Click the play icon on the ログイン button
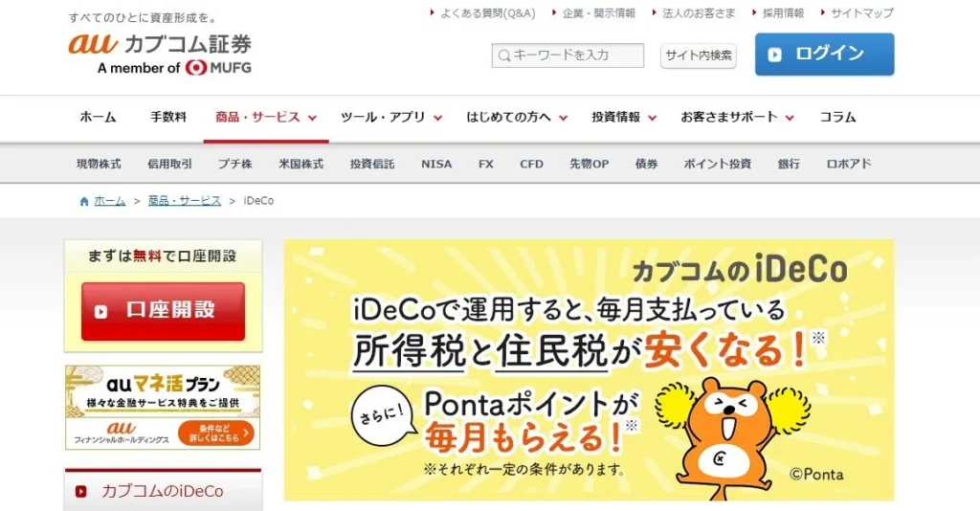Image resolution: width=980 pixels, height=511 pixels. [x=774, y=55]
